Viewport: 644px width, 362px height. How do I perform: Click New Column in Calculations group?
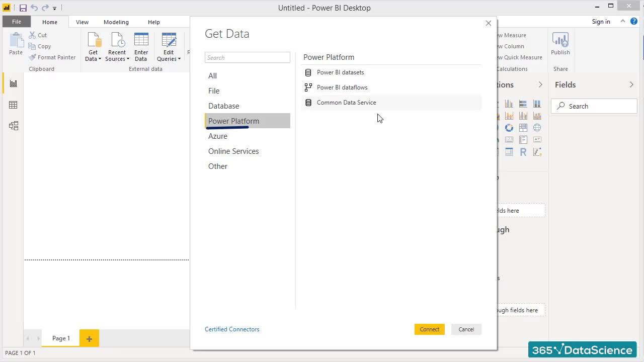point(511,46)
